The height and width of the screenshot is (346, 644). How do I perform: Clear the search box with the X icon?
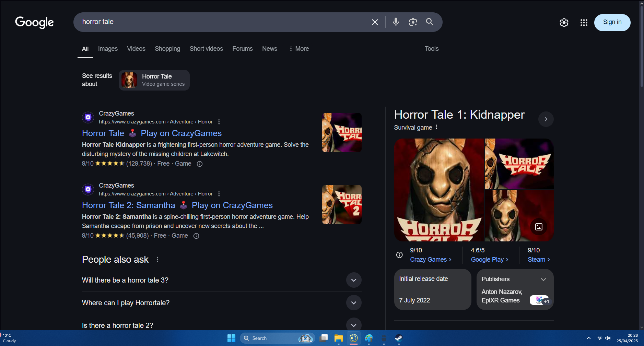tap(375, 22)
